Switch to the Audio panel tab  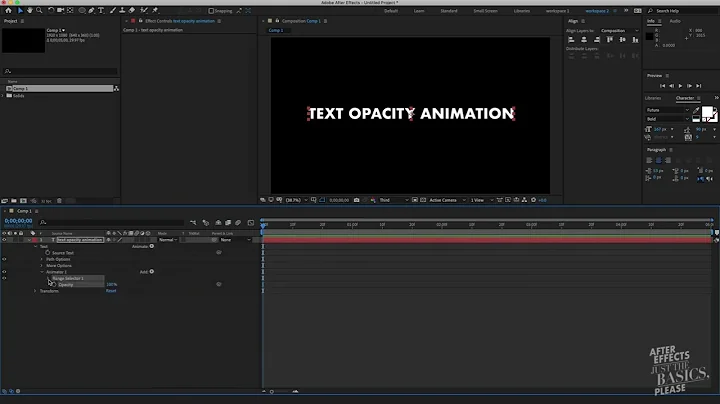click(x=675, y=21)
